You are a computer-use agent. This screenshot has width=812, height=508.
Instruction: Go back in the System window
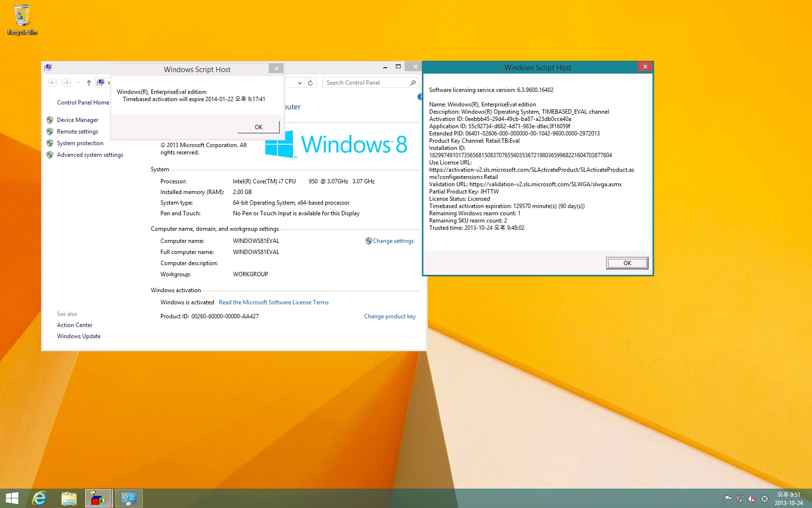coord(53,83)
